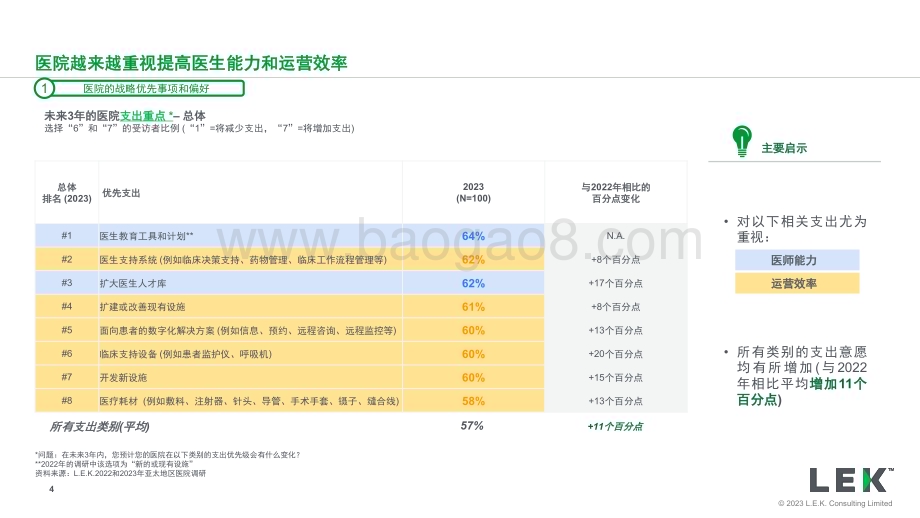Select the slide title 医院越来越重视提高医生能力和运营效率
The height and width of the screenshot is (518, 920).
(x=191, y=63)
